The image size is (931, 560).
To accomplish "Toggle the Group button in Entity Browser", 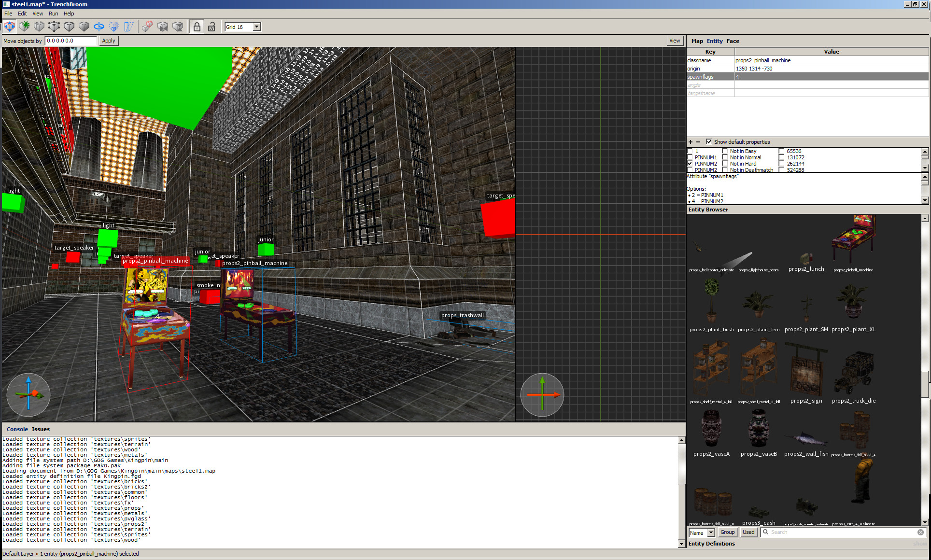I will [727, 532].
